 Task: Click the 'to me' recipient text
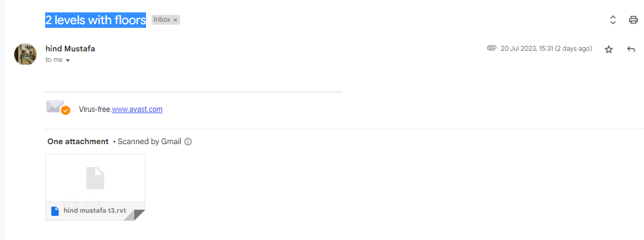54,59
